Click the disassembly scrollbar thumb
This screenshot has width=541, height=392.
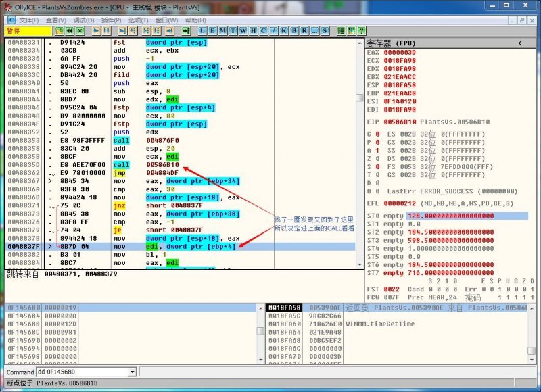360,97
